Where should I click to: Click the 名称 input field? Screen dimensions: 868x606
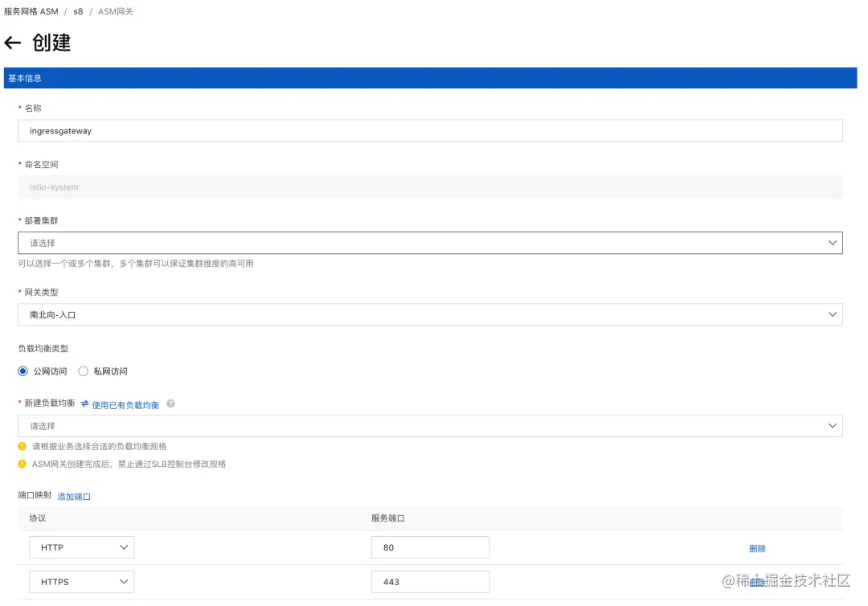(430, 131)
